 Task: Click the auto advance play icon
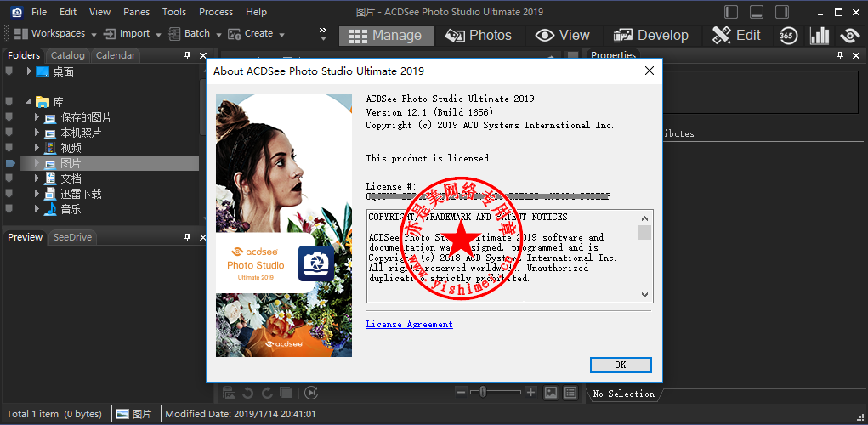pyautogui.click(x=311, y=393)
